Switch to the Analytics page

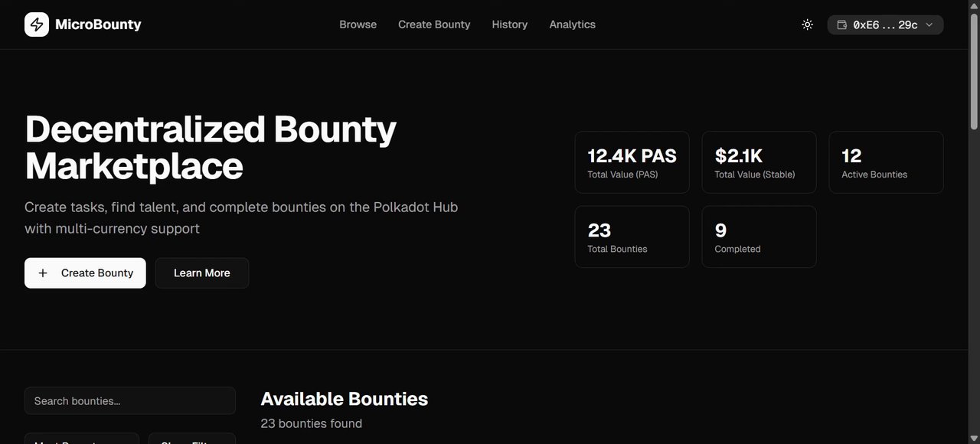coord(572,24)
